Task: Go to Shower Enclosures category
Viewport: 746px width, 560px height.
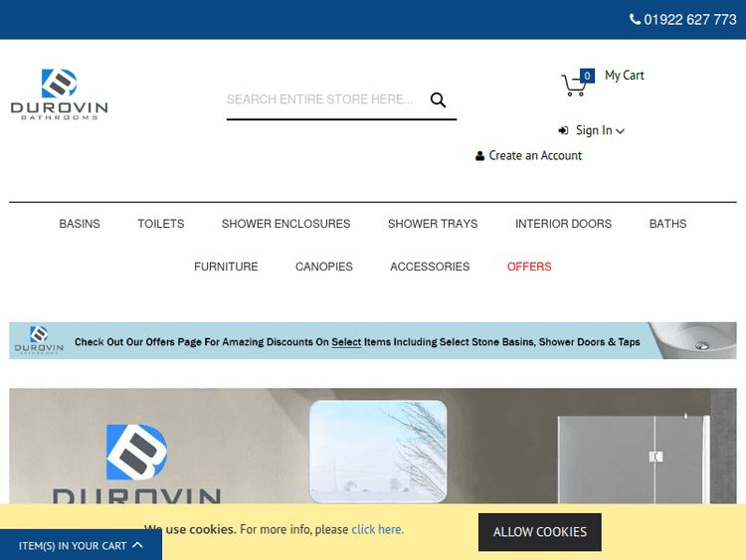Action: point(285,224)
